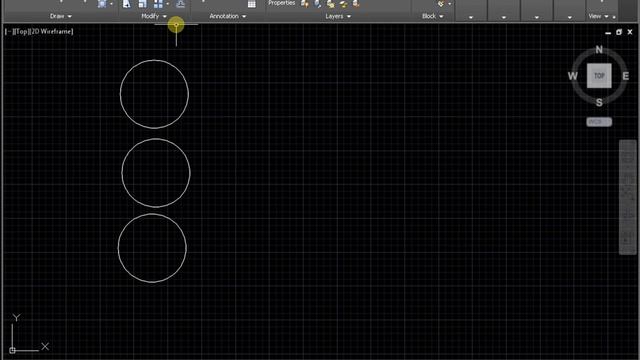640x360 pixels.
Task: Open the block icon's dropdown arrow
Action: coord(450,4)
